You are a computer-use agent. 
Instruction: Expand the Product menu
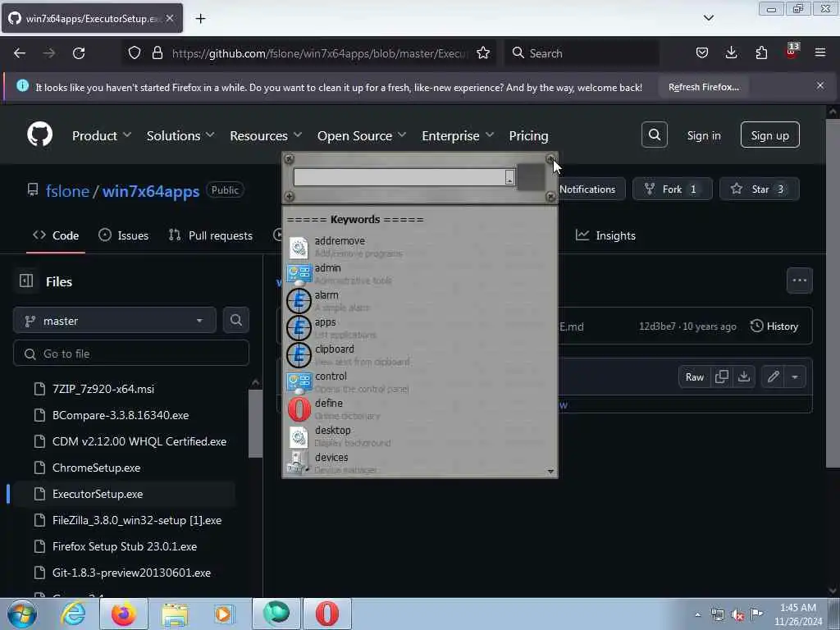pyautogui.click(x=101, y=136)
